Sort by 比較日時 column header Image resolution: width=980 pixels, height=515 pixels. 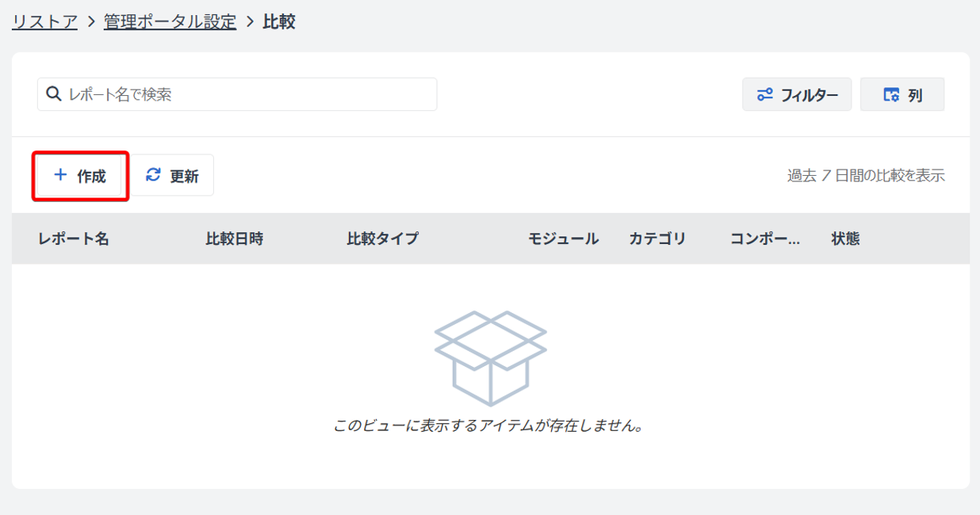click(234, 238)
